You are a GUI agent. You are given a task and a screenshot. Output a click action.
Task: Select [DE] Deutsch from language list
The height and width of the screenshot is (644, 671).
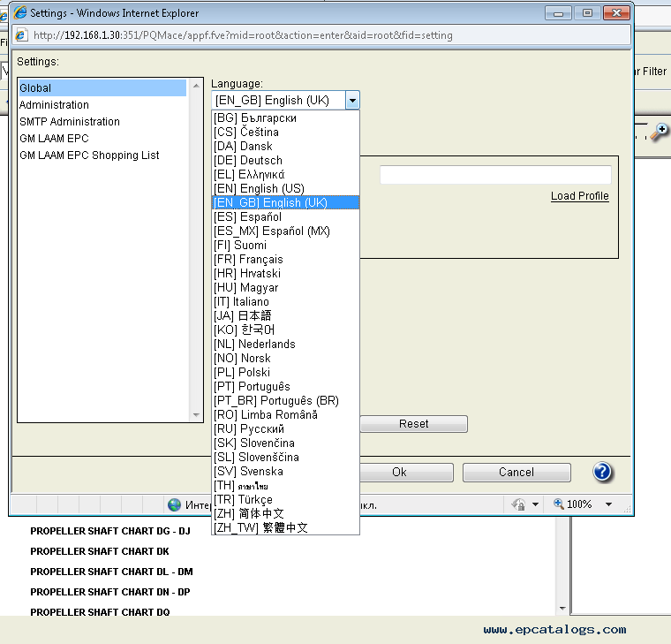pyautogui.click(x=248, y=160)
